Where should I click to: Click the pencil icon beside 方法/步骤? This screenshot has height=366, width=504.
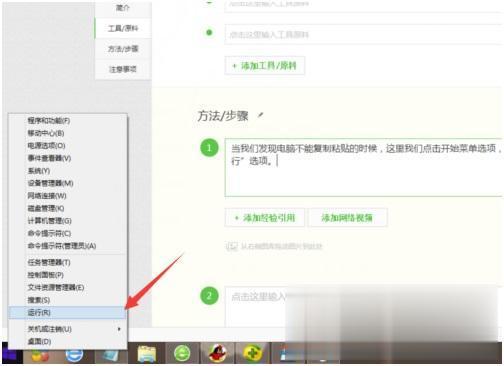[261, 116]
